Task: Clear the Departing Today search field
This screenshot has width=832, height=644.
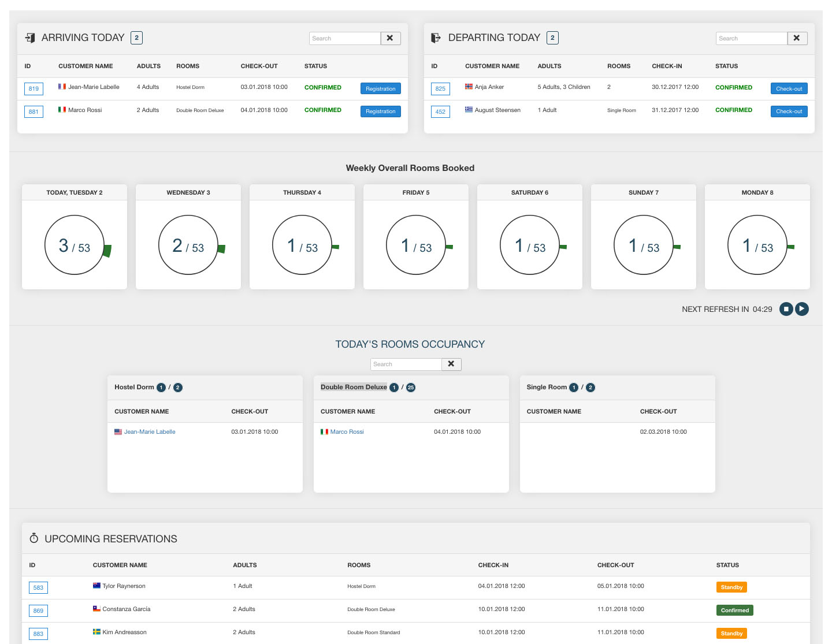Action: click(x=797, y=38)
